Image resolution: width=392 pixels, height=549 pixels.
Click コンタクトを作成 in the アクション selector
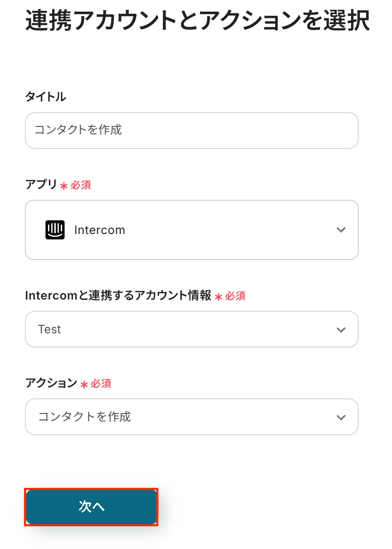coord(85,417)
